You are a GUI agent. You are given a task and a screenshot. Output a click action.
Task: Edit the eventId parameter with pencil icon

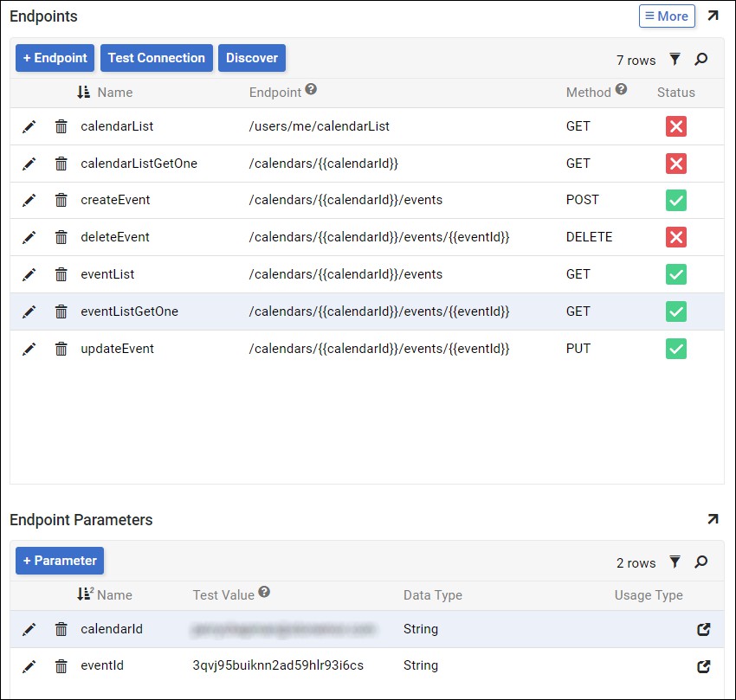coord(29,665)
